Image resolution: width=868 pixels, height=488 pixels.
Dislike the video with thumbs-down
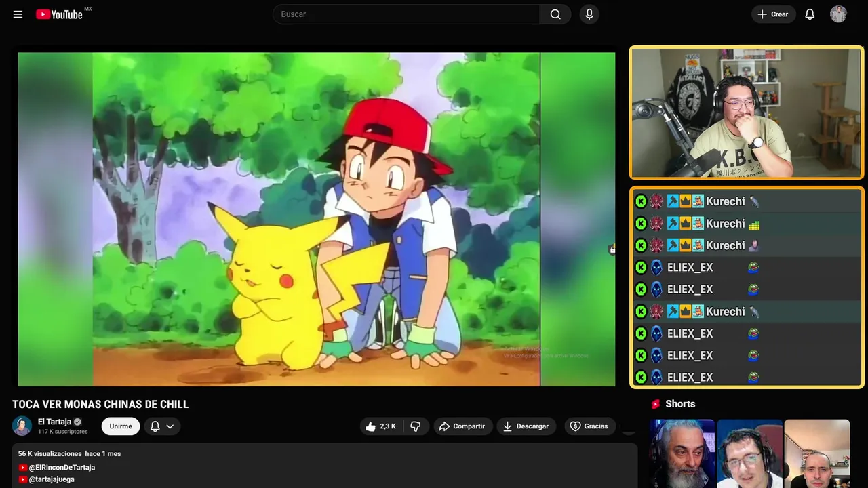point(416,426)
